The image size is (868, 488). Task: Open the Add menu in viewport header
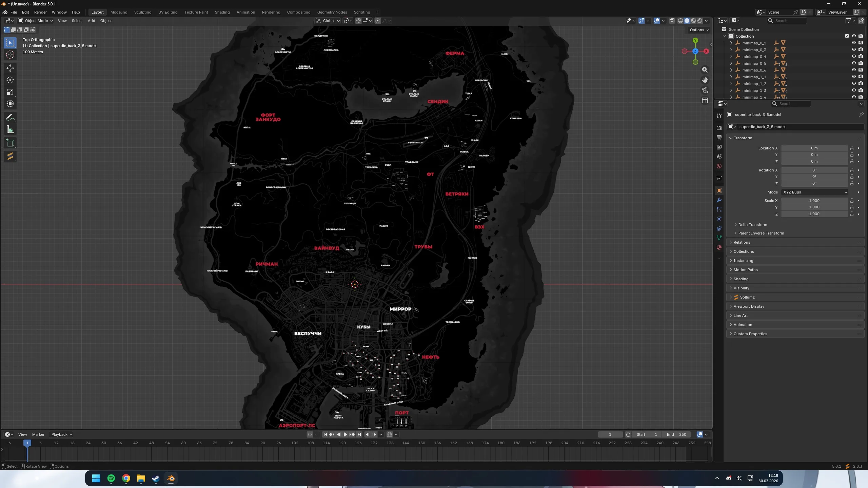(91, 21)
